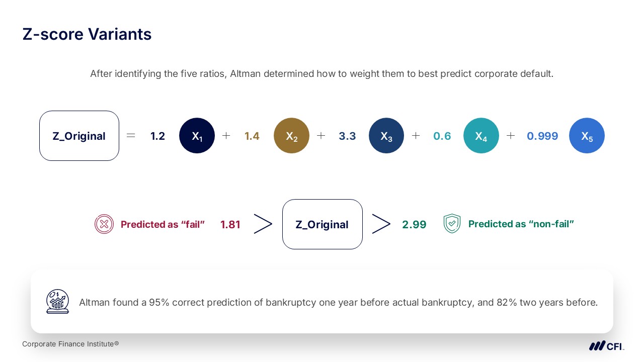Screen dimensions: 644x362
Task: Select the dark navy X1 circle
Action: pos(197,136)
